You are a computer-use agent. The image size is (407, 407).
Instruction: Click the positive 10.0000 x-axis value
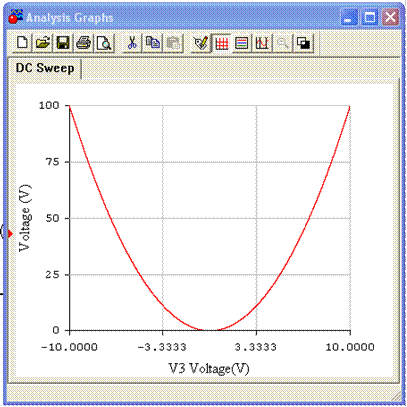point(350,347)
